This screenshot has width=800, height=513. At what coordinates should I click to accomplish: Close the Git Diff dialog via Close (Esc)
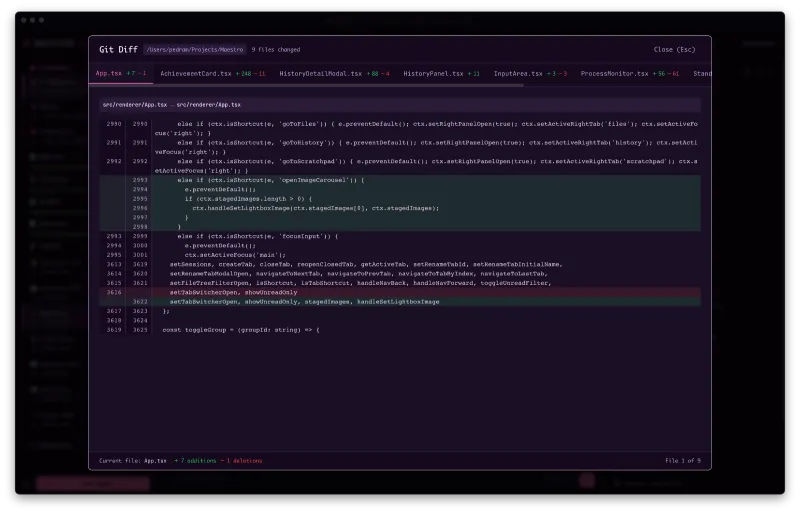(674, 49)
